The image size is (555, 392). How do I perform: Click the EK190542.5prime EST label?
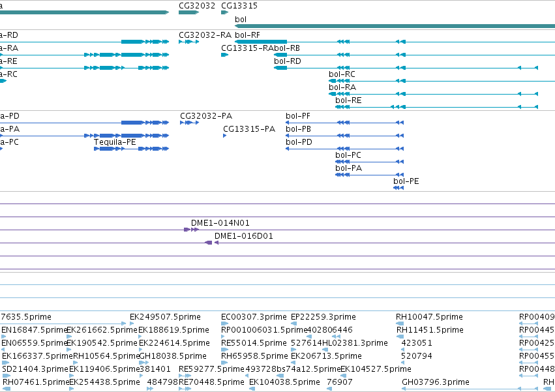coord(102,343)
